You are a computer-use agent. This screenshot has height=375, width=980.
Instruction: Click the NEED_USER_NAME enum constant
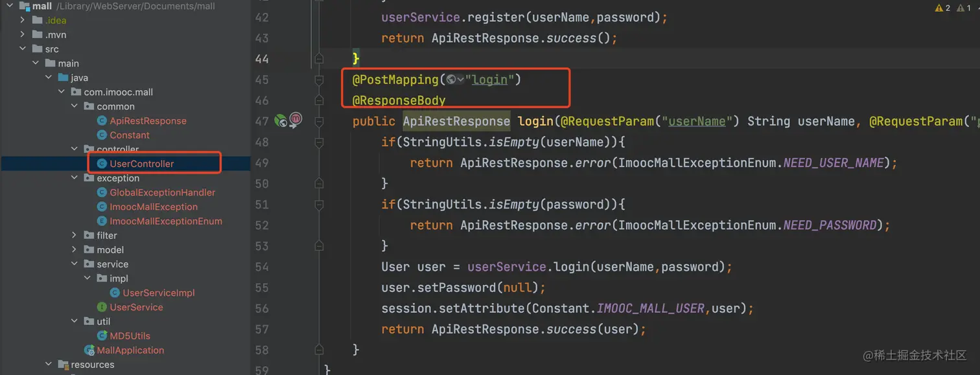click(x=834, y=163)
